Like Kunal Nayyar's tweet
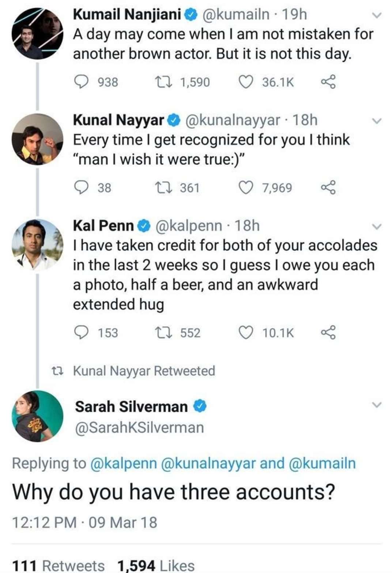392x573 pixels. click(246, 187)
